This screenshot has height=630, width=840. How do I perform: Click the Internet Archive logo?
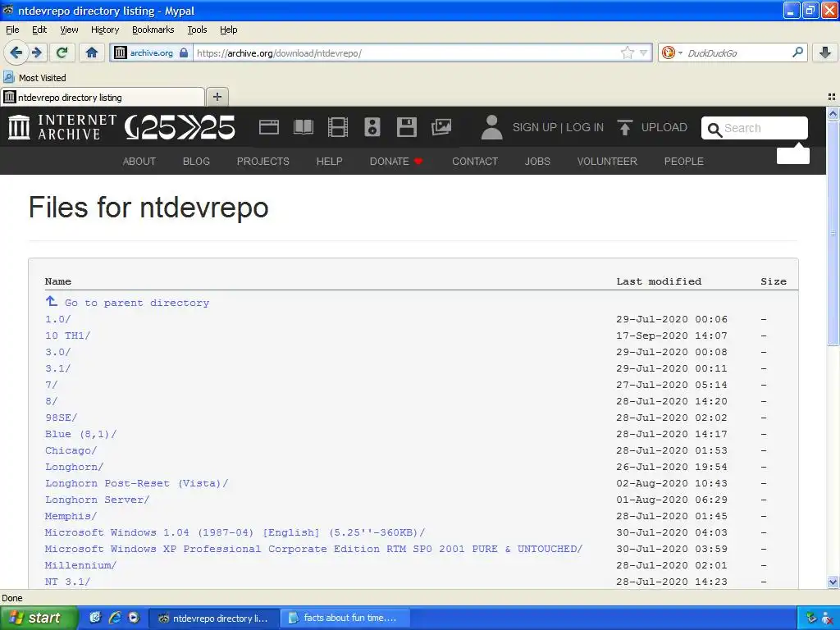(x=62, y=127)
